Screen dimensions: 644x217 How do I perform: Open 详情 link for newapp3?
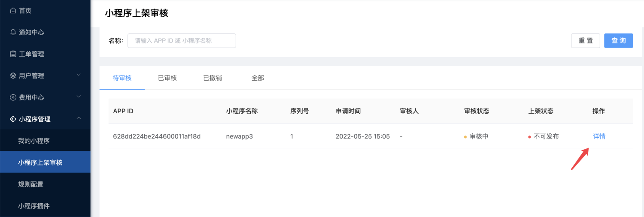(599, 136)
